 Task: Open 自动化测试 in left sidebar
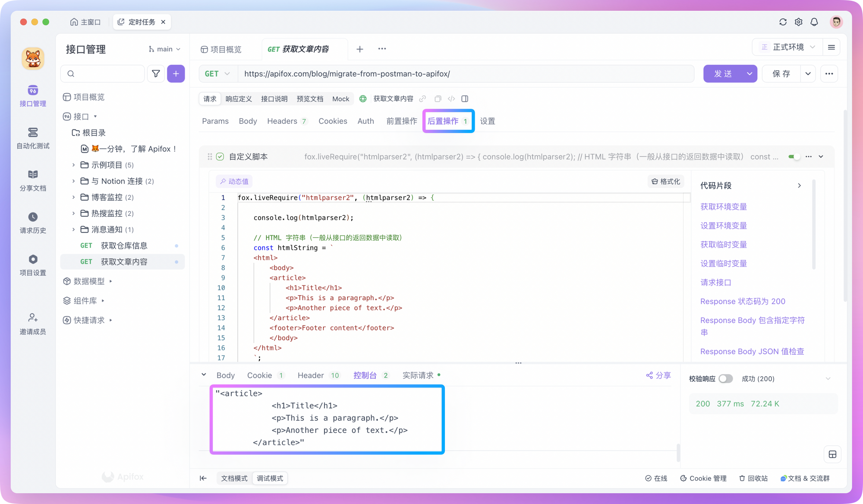pyautogui.click(x=33, y=138)
